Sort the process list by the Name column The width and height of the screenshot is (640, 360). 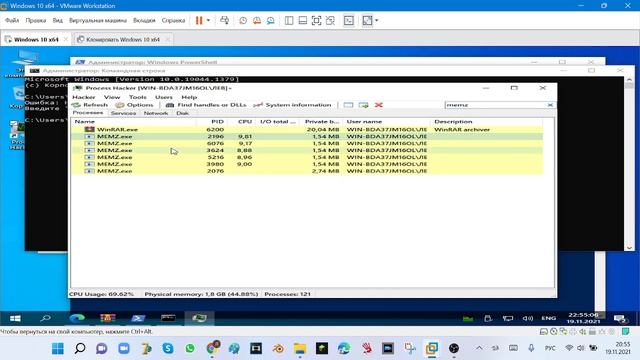tap(134, 122)
